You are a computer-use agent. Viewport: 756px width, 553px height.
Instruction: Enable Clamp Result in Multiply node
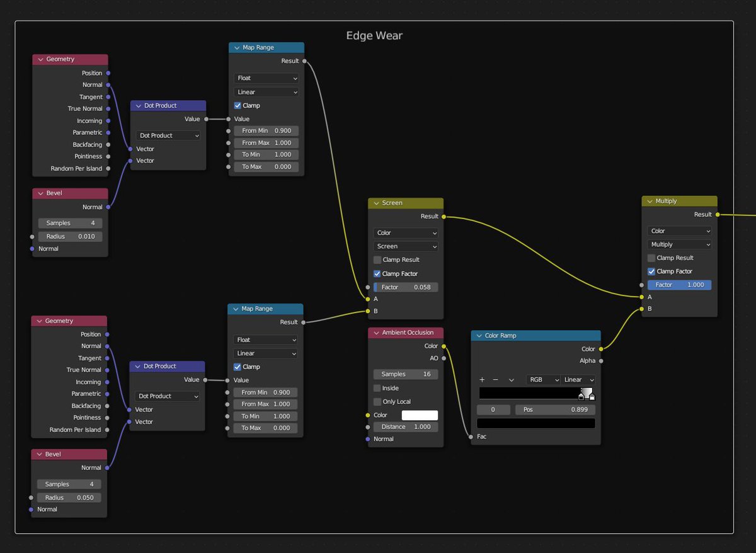point(651,258)
